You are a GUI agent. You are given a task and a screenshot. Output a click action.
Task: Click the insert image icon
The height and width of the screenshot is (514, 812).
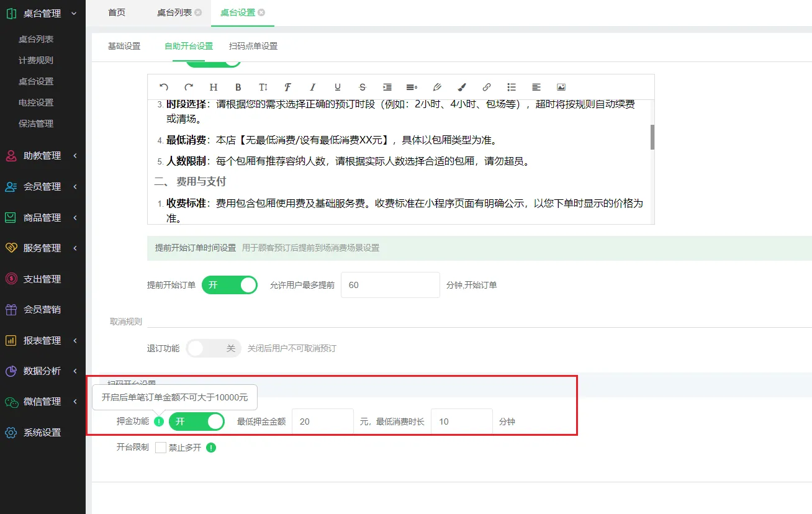(561, 88)
